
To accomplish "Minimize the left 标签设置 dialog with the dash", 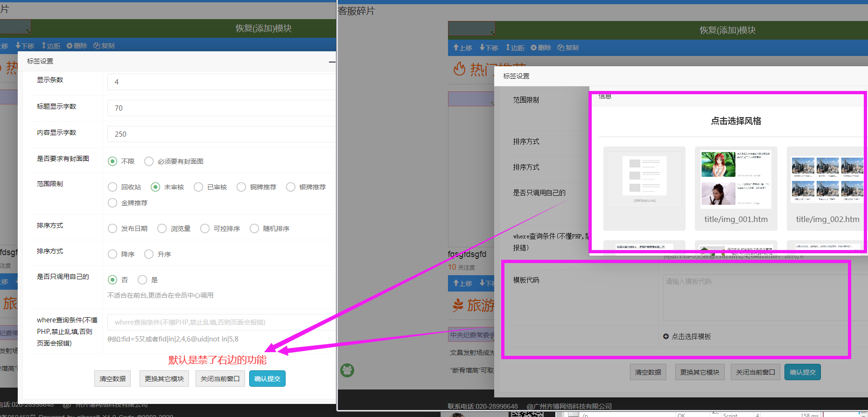I will (x=332, y=62).
